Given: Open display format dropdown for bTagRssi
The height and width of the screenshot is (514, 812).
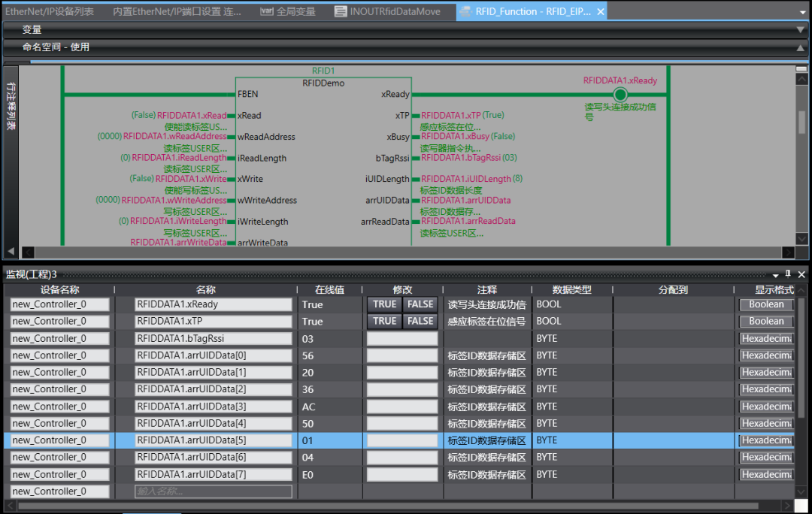Looking at the screenshot, I should point(766,338).
